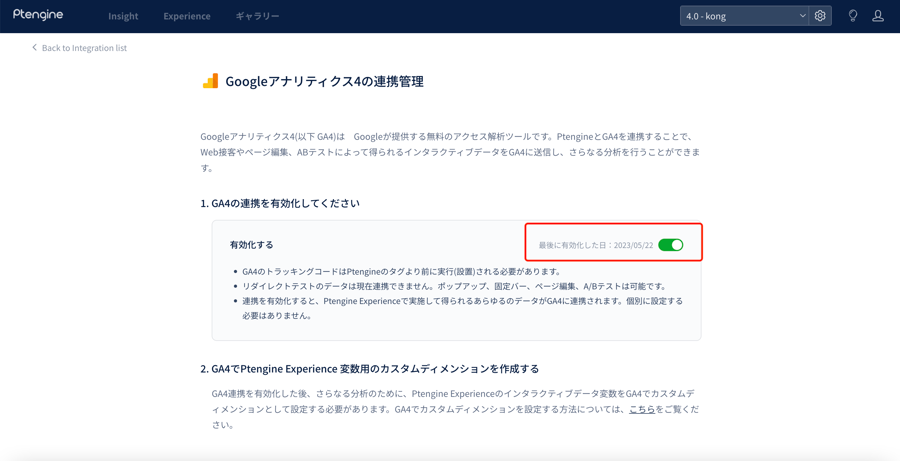Open settings via the gear icon
This screenshot has width=900, height=461.
click(820, 16)
